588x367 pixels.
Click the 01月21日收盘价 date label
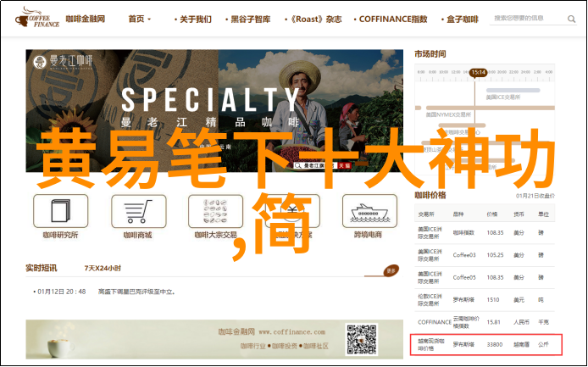(x=535, y=196)
